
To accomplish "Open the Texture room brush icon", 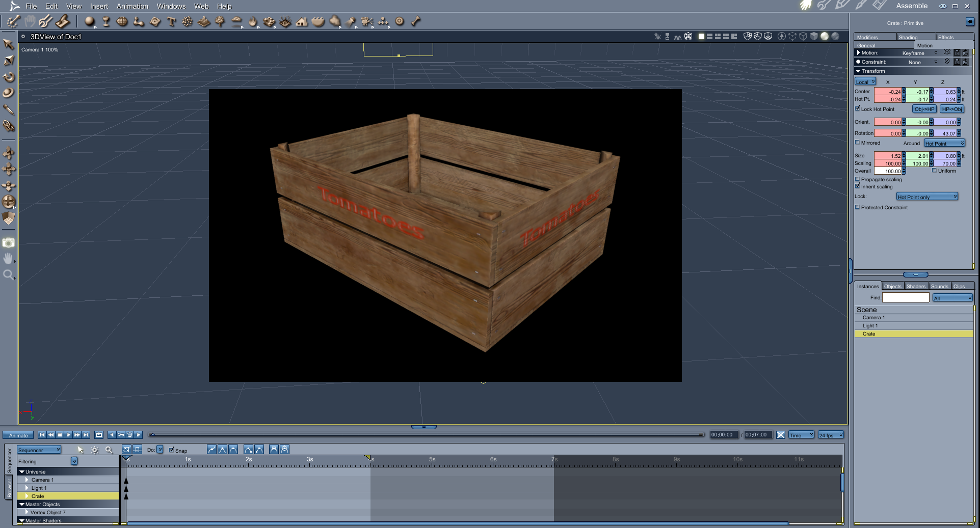I will tap(861, 6).
